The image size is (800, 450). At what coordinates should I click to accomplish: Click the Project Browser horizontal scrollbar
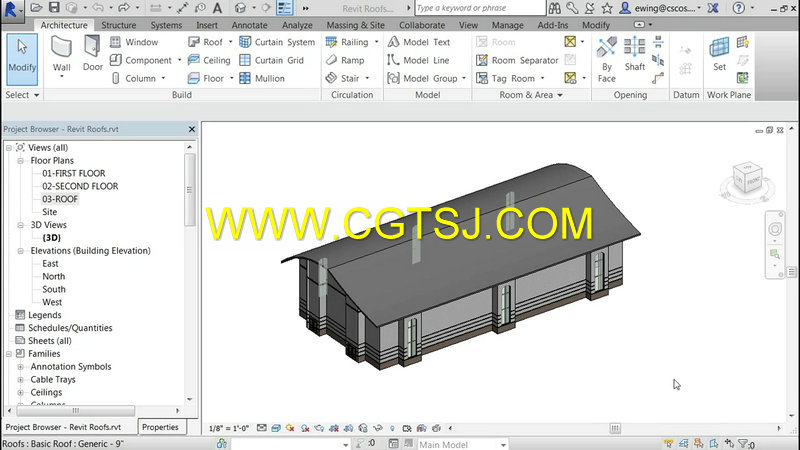tap(76, 410)
